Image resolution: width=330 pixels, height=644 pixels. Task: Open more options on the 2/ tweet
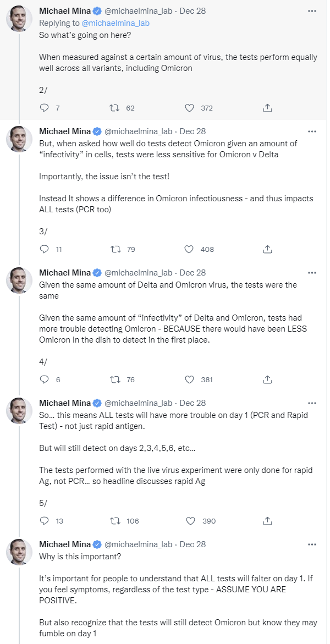point(312,10)
